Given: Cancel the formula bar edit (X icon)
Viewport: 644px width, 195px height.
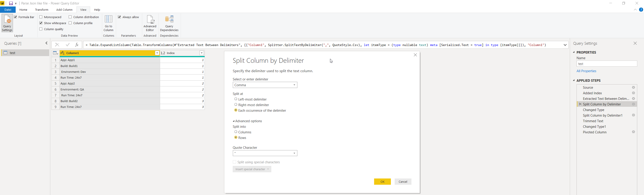Looking at the screenshot, I should pyautogui.click(x=57, y=45).
